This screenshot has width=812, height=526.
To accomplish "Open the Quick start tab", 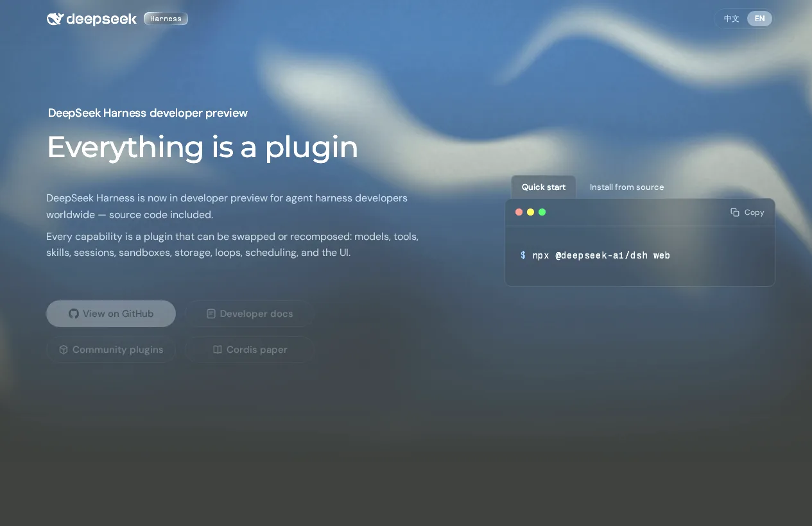I will (544, 187).
